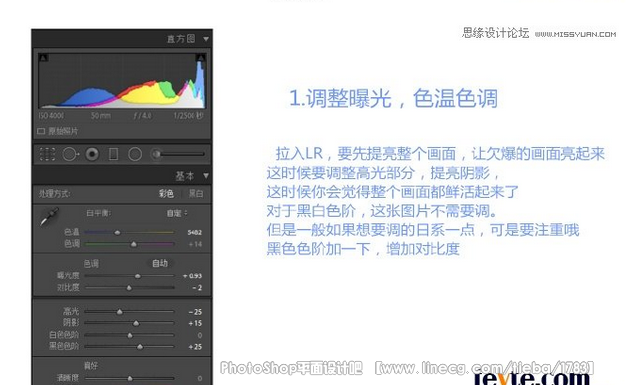The width and height of the screenshot is (644, 385).
Task: Open the 白平衡 自定 preset dropdown
Action: pyautogui.click(x=177, y=213)
